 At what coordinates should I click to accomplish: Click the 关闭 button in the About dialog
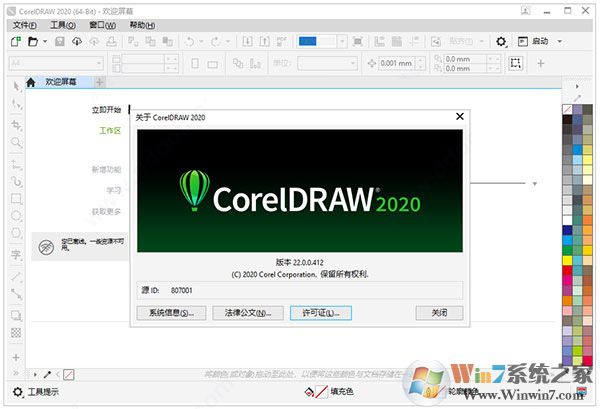[x=439, y=313]
